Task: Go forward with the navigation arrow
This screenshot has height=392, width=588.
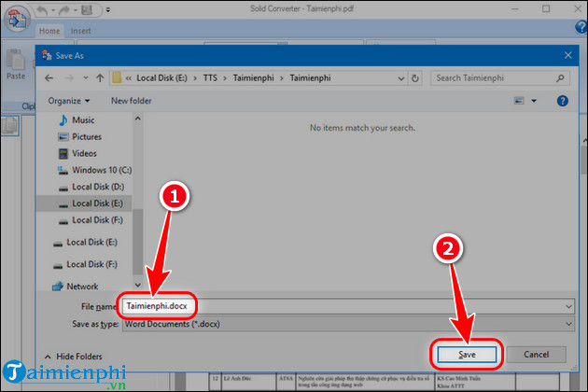Action: [69, 78]
